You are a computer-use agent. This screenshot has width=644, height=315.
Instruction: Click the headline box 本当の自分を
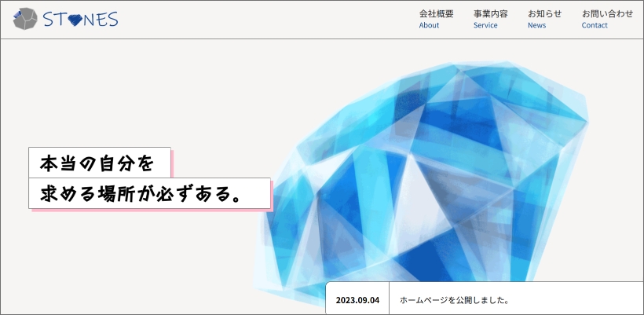(99, 163)
